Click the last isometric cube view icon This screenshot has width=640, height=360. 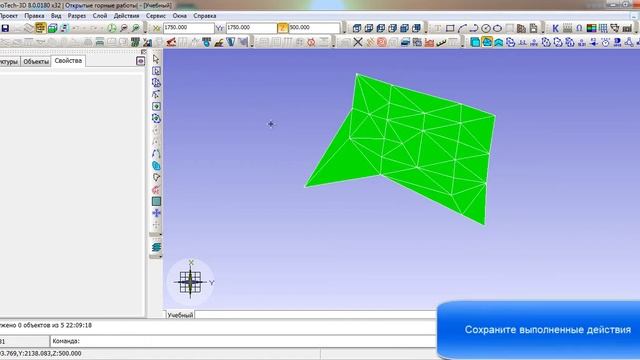416,28
